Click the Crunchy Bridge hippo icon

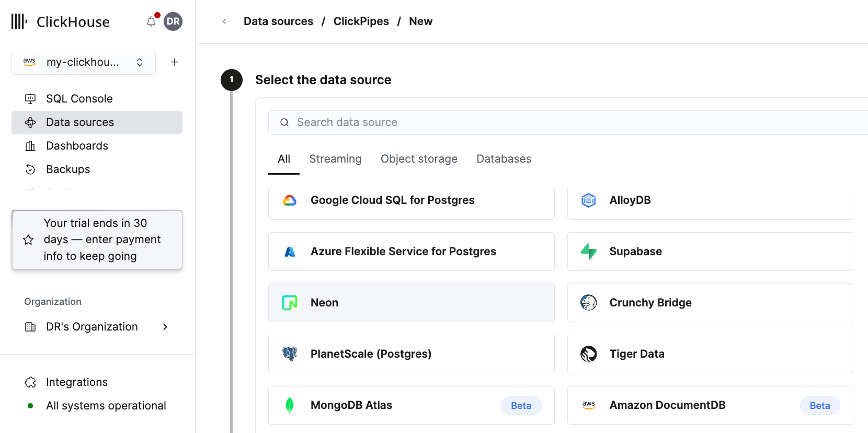coord(589,303)
